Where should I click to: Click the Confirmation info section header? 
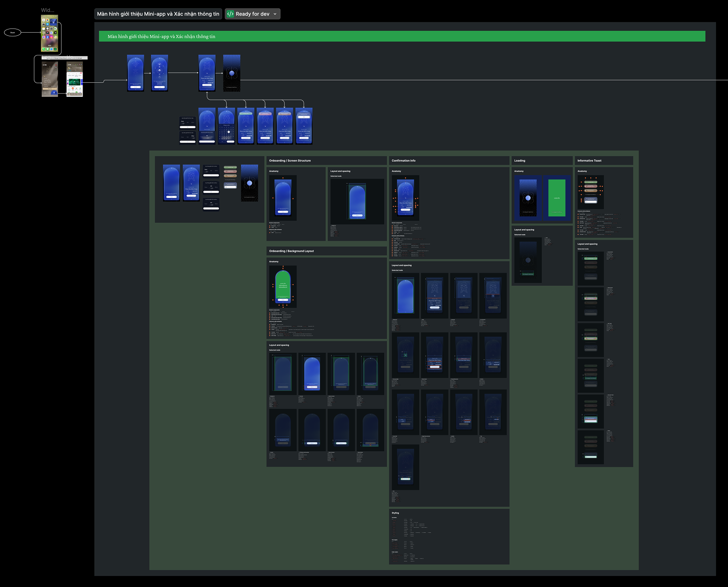click(403, 161)
